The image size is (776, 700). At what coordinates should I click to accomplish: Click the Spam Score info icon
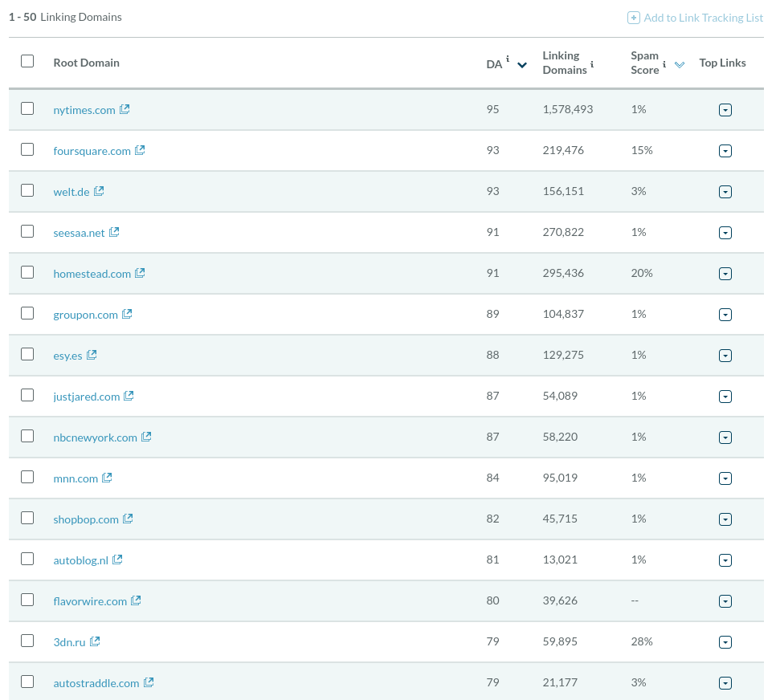click(x=664, y=64)
